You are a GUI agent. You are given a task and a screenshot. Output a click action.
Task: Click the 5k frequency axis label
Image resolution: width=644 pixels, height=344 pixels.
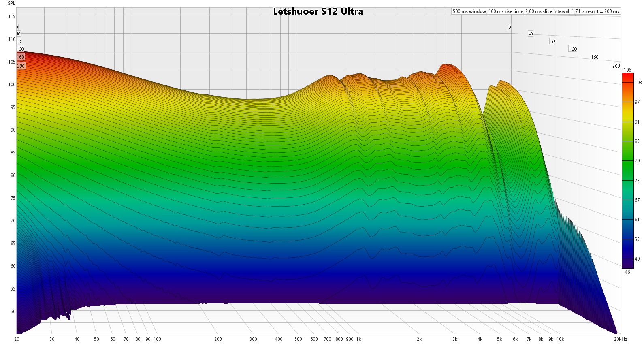pyautogui.click(x=499, y=339)
